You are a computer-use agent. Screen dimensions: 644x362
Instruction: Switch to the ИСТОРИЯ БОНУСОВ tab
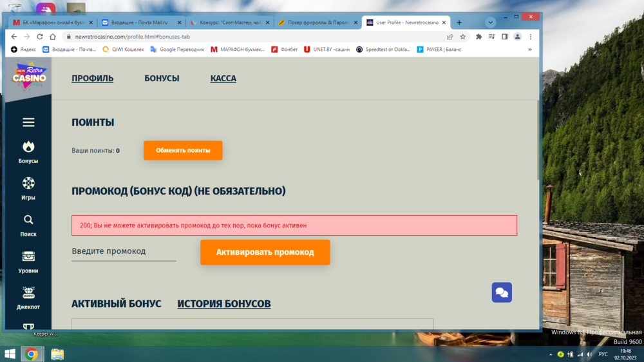pyautogui.click(x=223, y=304)
